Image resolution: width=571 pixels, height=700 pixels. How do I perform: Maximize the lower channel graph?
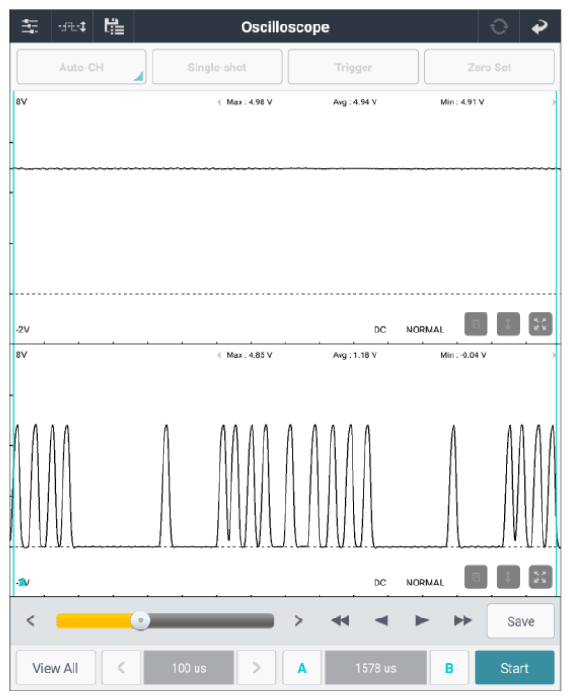click(x=540, y=577)
